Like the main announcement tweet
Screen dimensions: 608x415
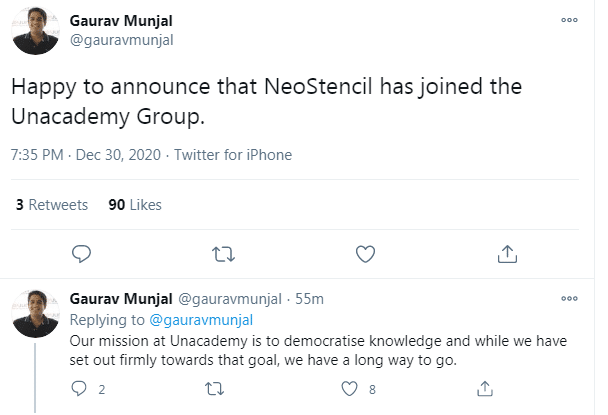(x=365, y=253)
